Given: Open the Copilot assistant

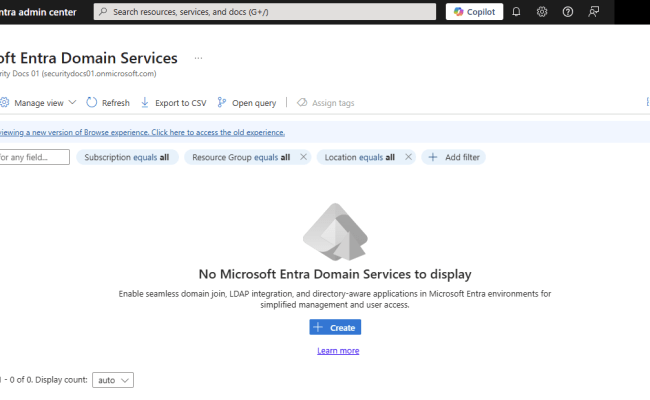Looking at the screenshot, I should 474,12.
